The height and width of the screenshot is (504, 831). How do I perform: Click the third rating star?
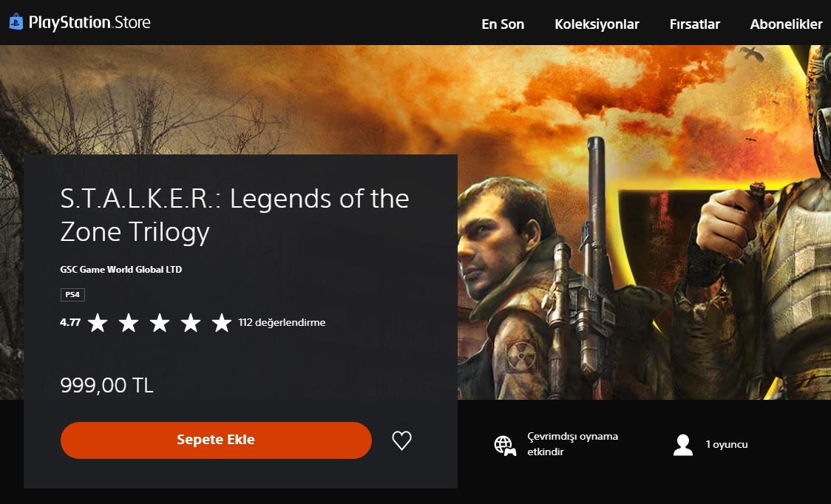pyautogui.click(x=160, y=322)
